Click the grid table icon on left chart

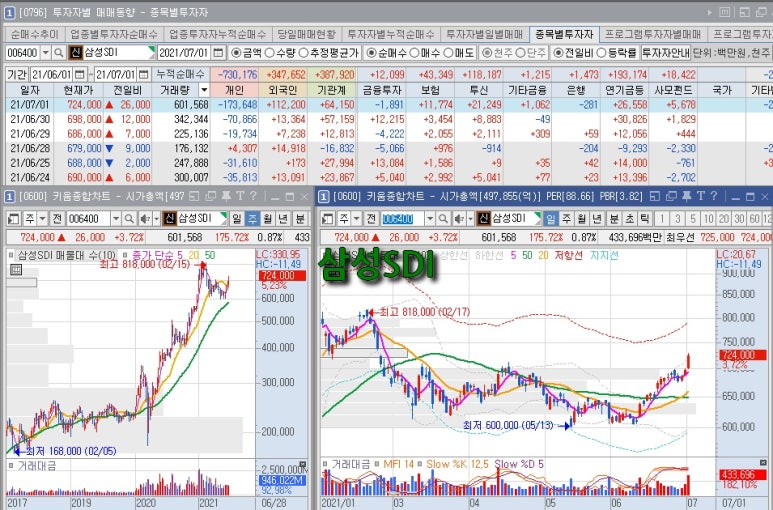16,270
